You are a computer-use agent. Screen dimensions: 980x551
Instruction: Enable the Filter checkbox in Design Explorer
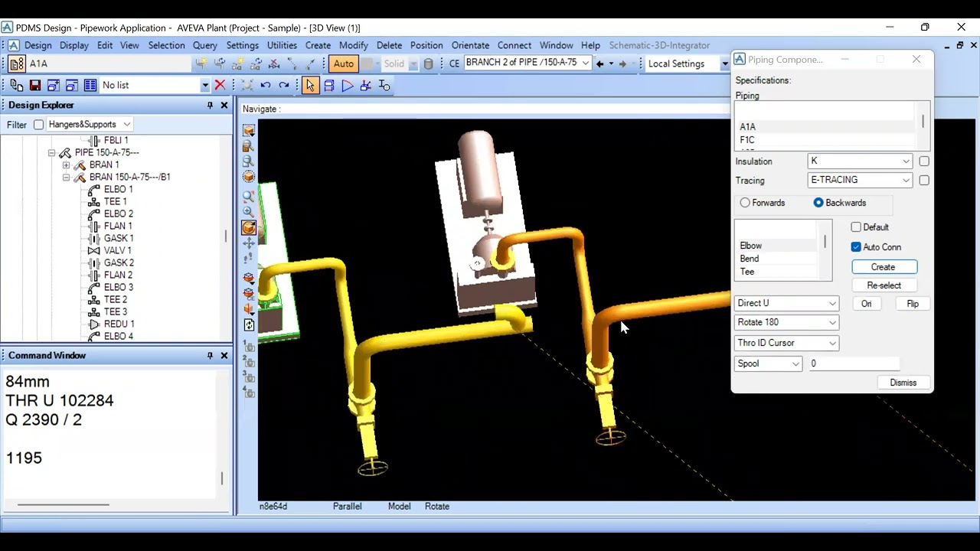click(38, 125)
